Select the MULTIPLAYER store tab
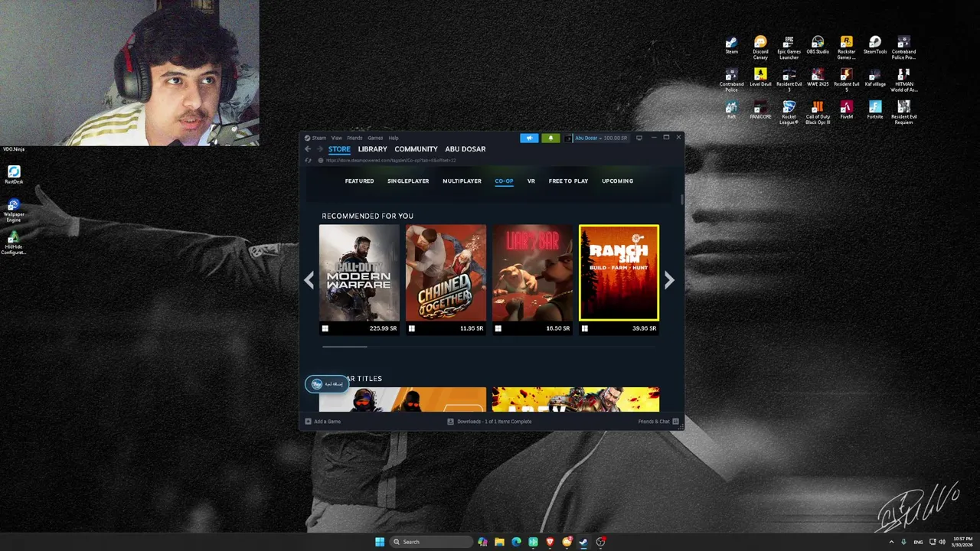 [462, 181]
